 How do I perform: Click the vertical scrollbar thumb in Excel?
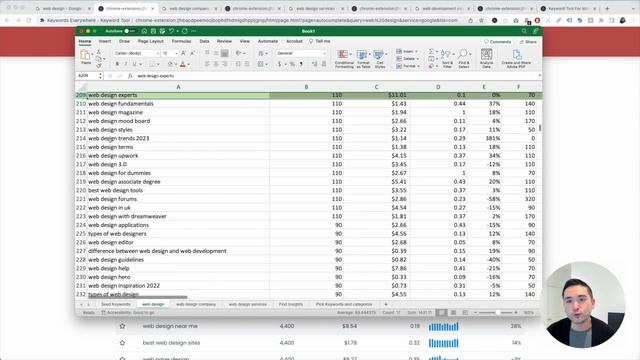click(x=540, y=128)
